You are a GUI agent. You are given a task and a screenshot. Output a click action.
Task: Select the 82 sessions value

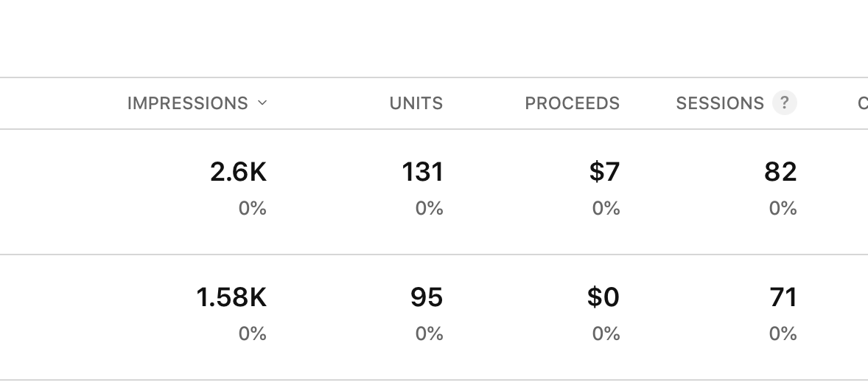pyautogui.click(x=780, y=172)
